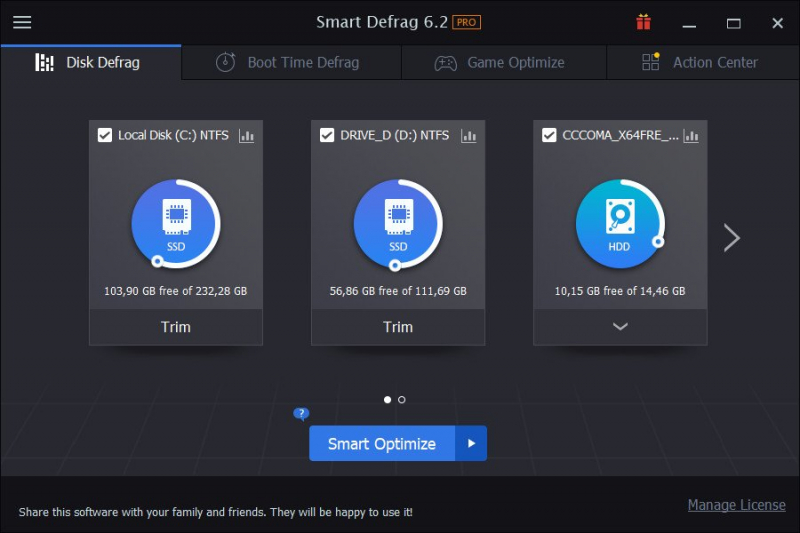
Task: Open the Action Center tab
Action: [x=703, y=63]
